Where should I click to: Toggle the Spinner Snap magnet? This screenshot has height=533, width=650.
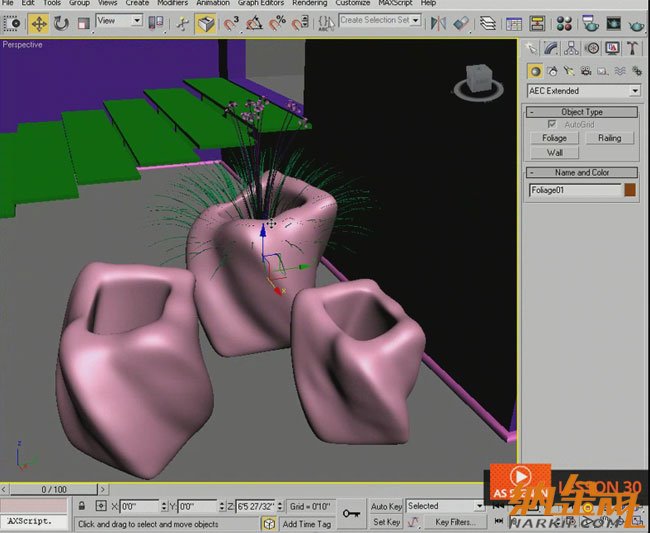pos(300,23)
